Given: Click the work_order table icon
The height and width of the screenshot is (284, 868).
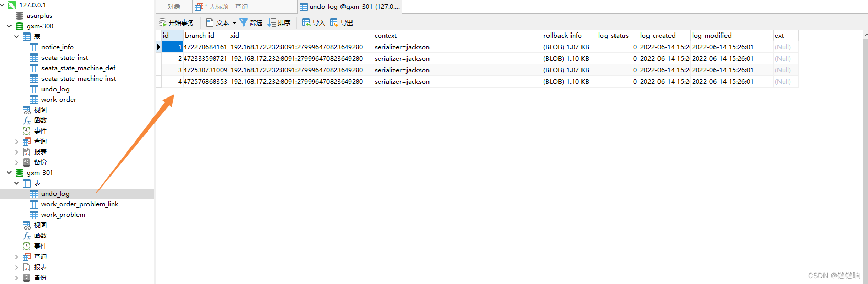Looking at the screenshot, I should pos(34,100).
